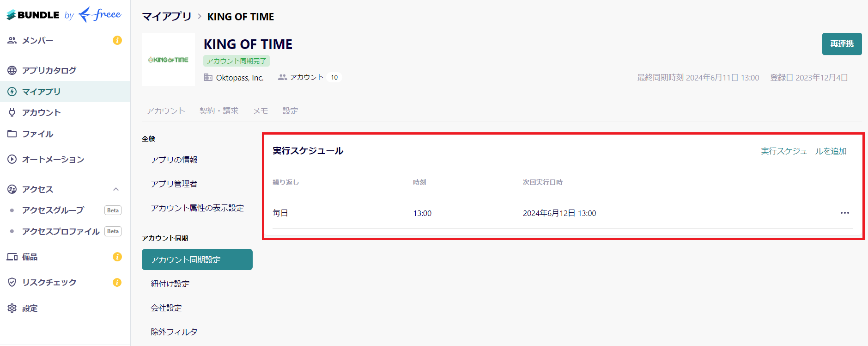This screenshot has height=346, width=868.
Task: Click the オートメーション play icon
Action: (x=12, y=159)
